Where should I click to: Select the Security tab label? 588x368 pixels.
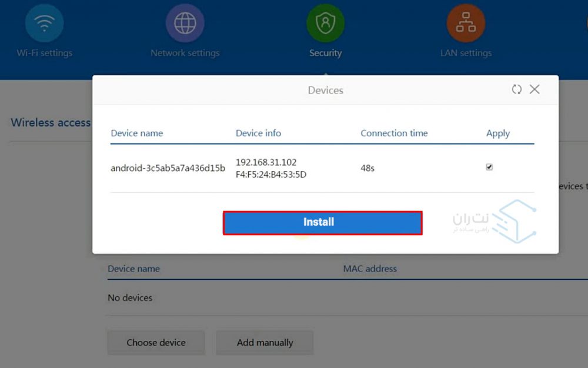325,53
